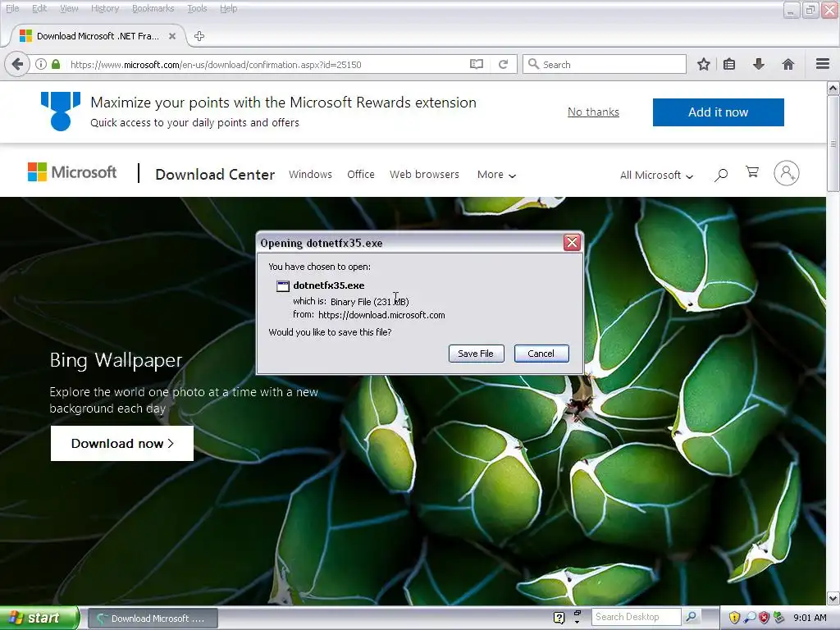Click Cancel in the download dialog
The height and width of the screenshot is (630, 840).
[541, 354]
